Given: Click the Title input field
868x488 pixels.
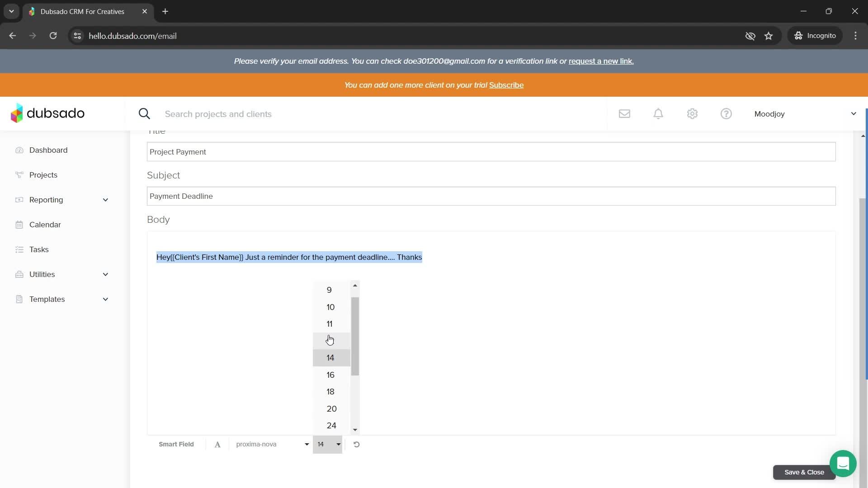Looking at the screenshot, I should [491, 152].
